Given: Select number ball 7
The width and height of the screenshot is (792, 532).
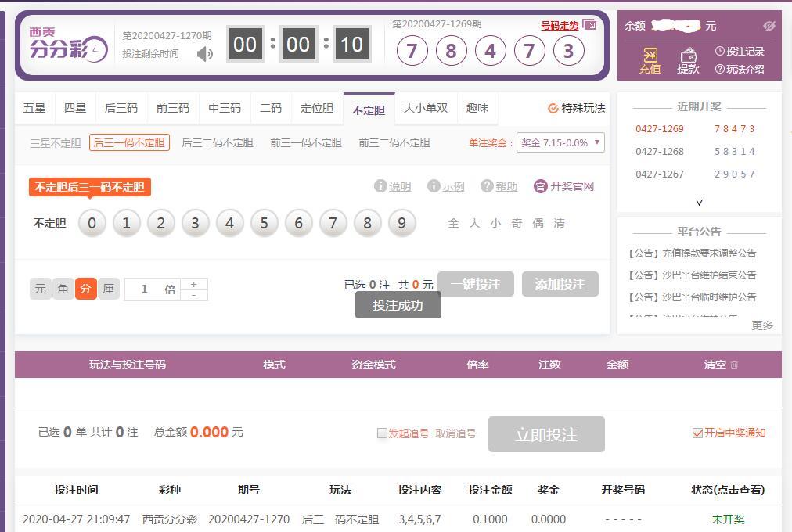Looking at the screenshot, I should tap(333, 223).
